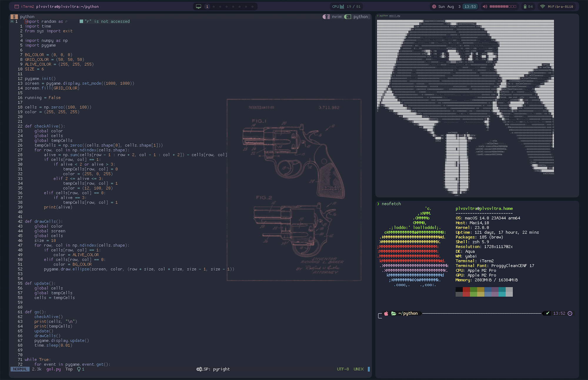This screenshot has height=380, width=588.
Task: Click the green folder icon in shell prompt
Action: (x=394, y=314)
